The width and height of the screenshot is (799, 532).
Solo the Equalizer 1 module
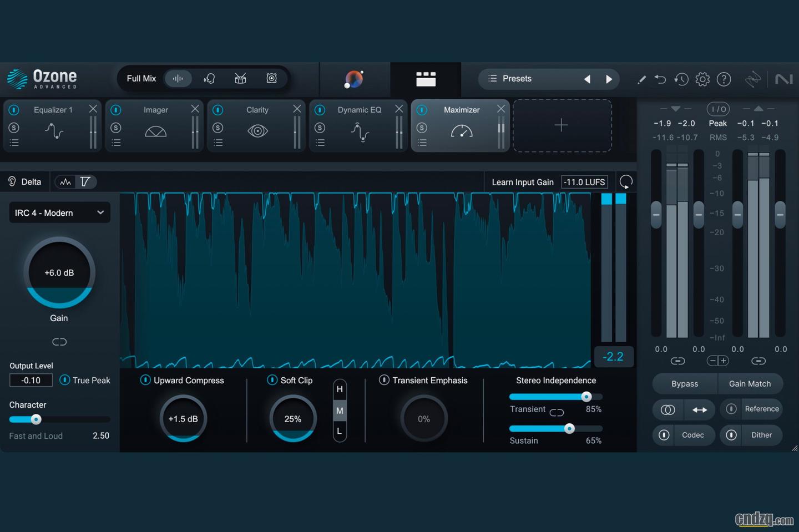point(14,128)
